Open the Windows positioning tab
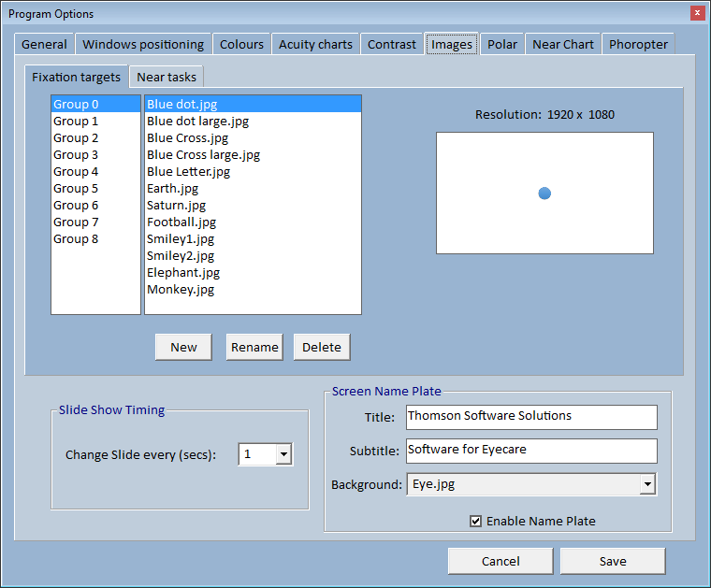 [143, 44]
